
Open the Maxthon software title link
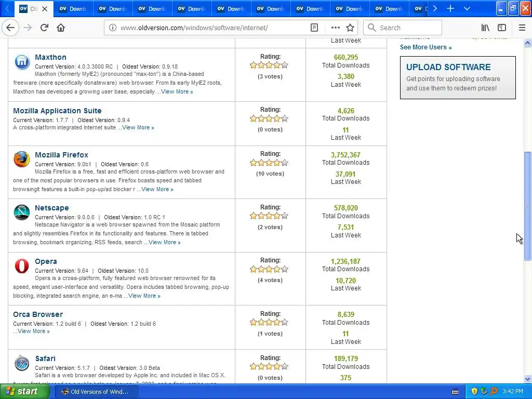(x=50, y=57)
